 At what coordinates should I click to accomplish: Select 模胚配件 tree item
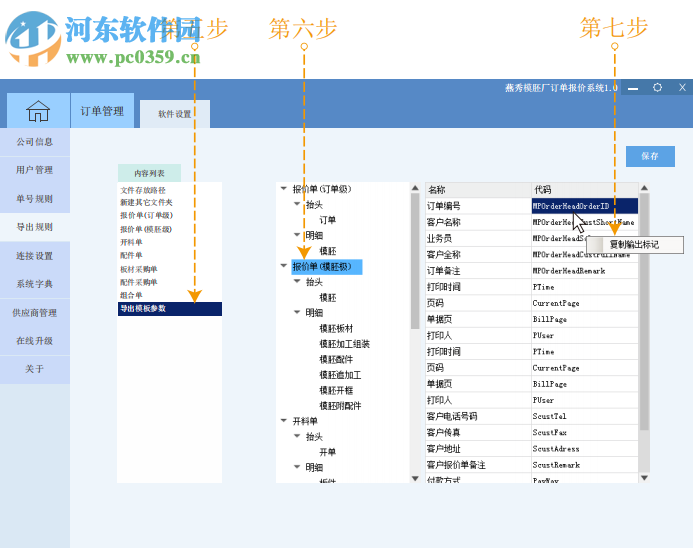336,359
